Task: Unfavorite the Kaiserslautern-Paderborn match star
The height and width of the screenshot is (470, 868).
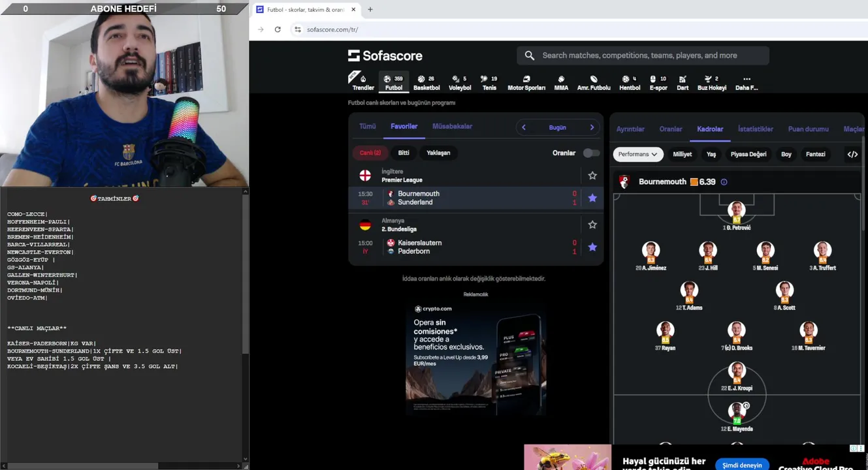Action: coord(592,247)
